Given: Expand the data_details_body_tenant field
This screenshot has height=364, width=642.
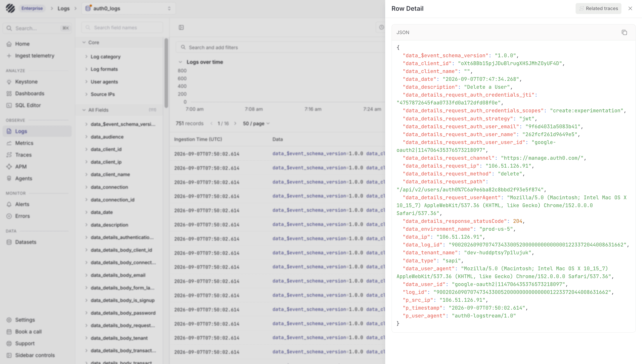Looking at the screenshot, I should point(86,338).
